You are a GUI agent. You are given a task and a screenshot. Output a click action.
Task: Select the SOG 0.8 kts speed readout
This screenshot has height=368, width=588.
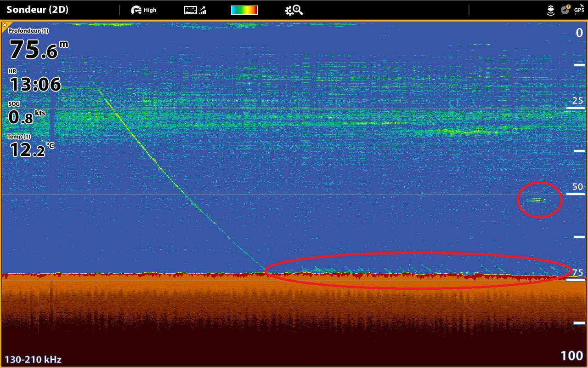point(27,114)
